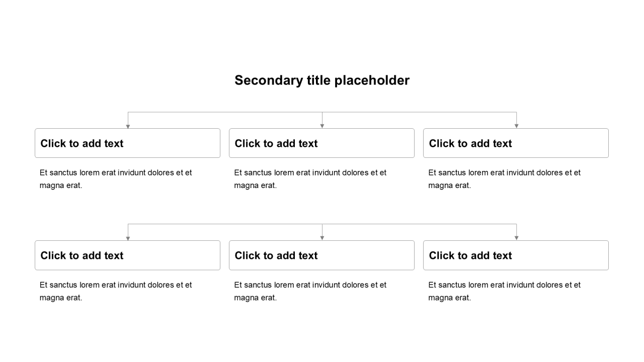Select top-row right "Click to add text" box

click(516, 143)
